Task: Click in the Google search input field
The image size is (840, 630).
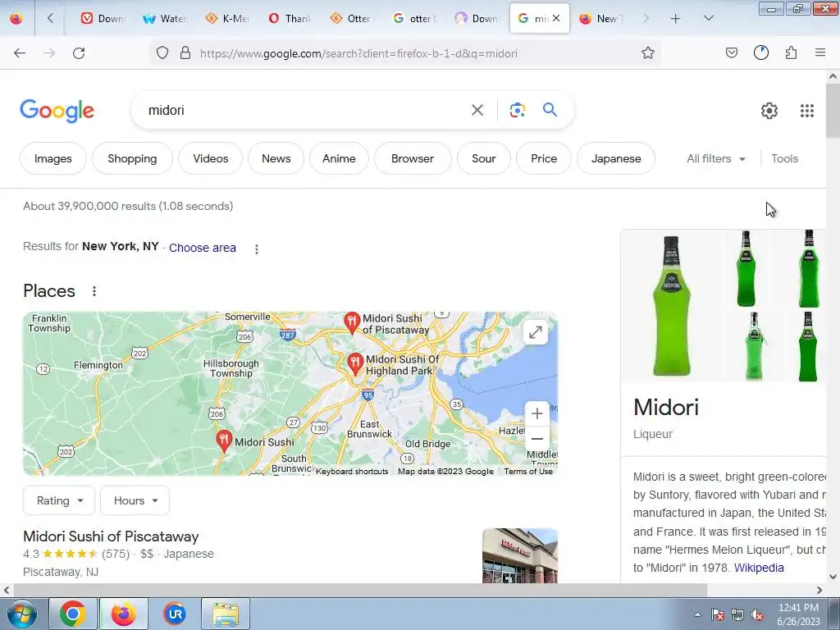Action: [305, 111]
